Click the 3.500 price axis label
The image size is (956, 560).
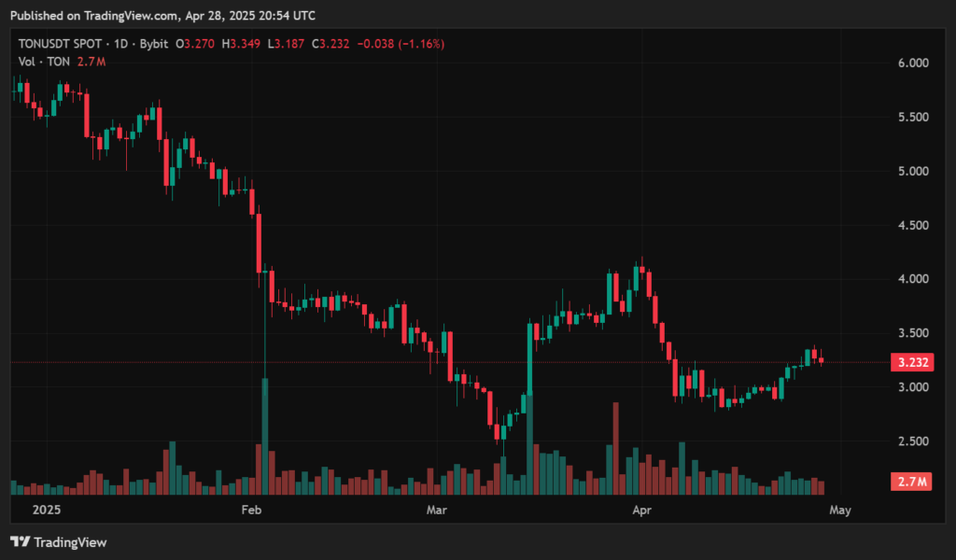click(913, 333)
